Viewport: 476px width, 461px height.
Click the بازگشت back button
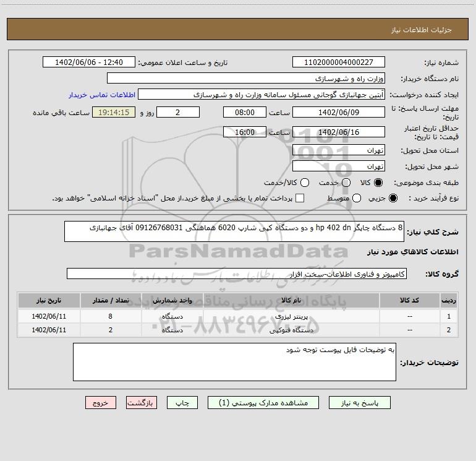click(x=142, y=403)
